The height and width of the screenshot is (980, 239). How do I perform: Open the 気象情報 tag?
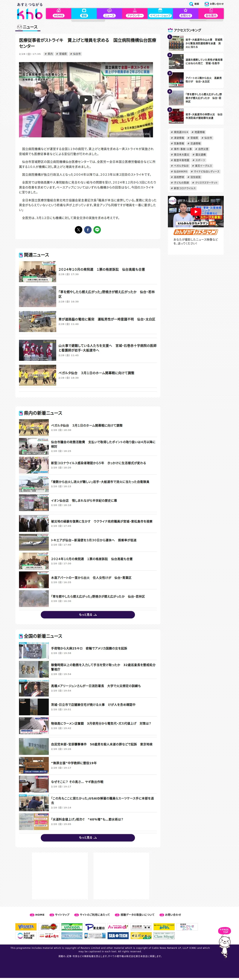[178, 144]
